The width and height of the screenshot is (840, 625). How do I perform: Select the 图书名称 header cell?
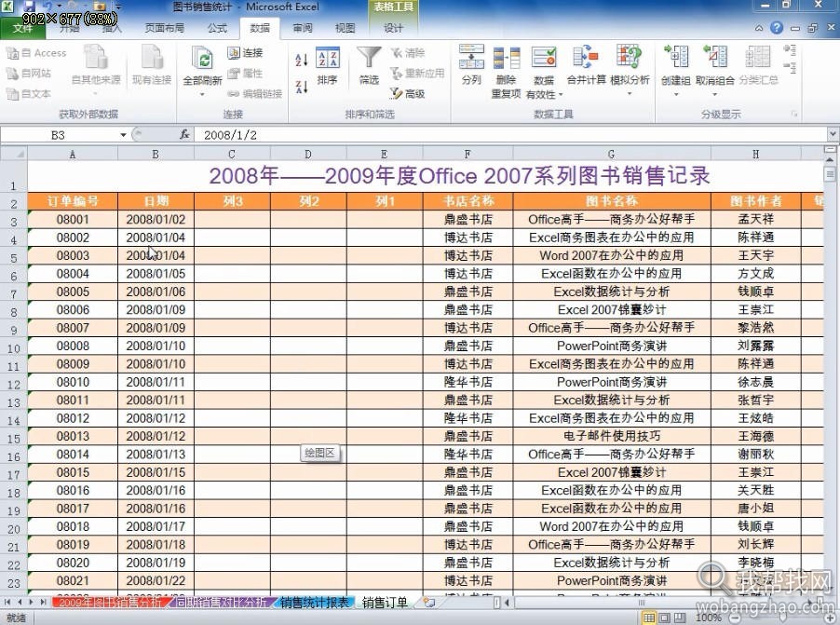tap(612, 201)
